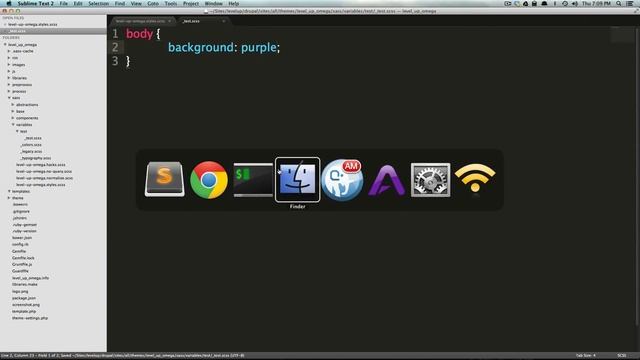Select the purple A app in switcher
This screenshot has width=640, height=360.
(387, 180)
